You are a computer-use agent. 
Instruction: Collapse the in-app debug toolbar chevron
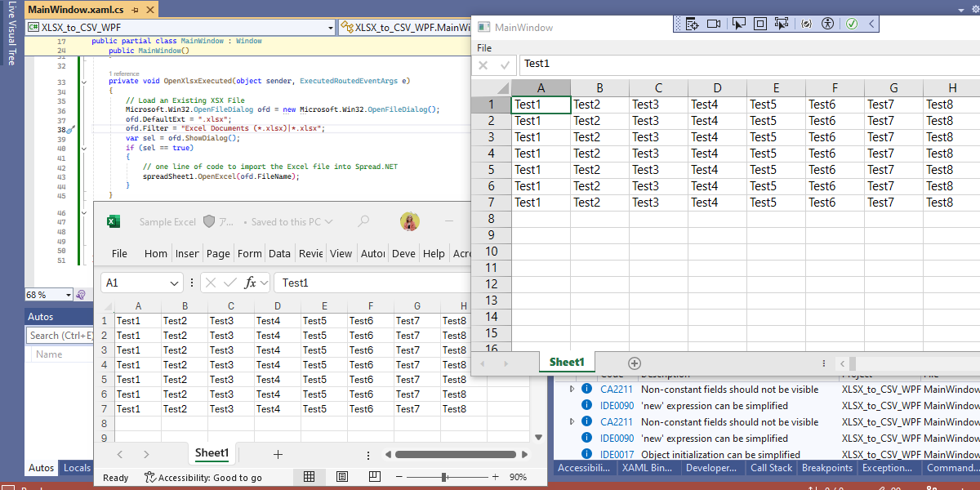871,24
